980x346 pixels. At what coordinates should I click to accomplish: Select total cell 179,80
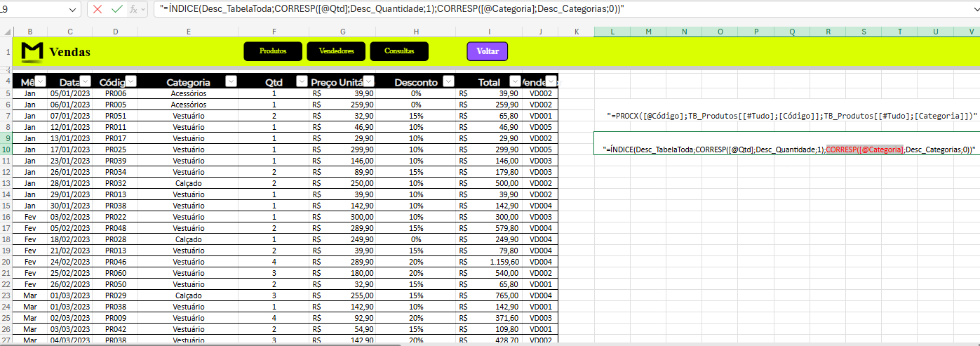pos(490,172)
